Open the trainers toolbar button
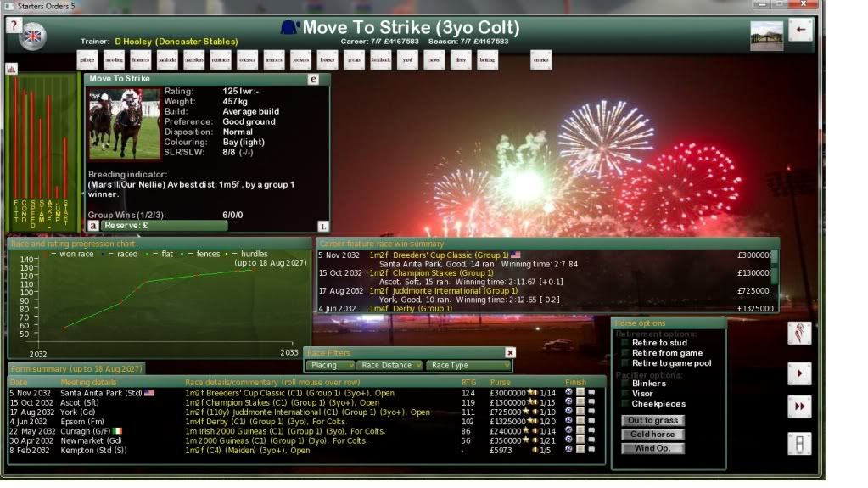868x488 pixels. click(x=274, y=59)
